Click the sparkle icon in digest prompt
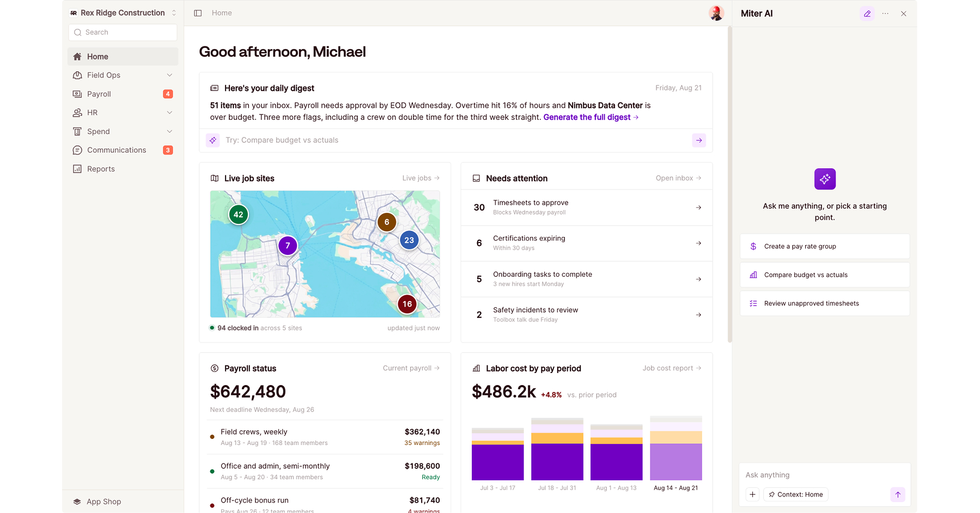 pos(213,141)
